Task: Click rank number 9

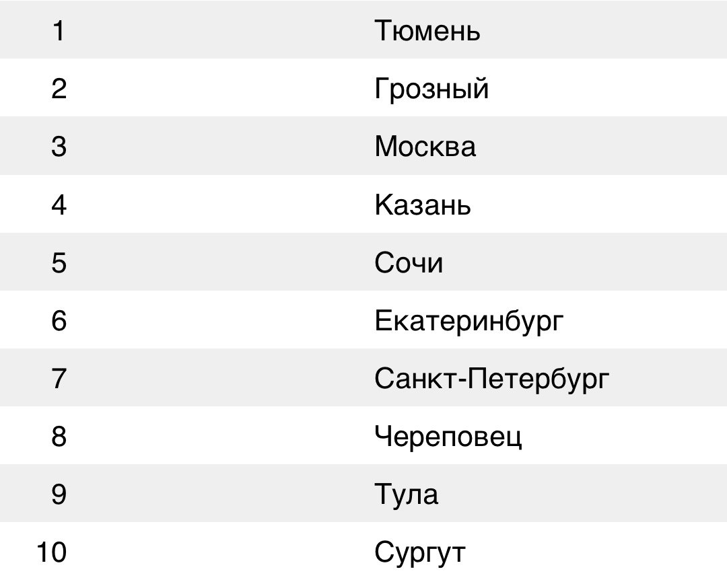Action: pyautogui.click(x=59, y=494)
